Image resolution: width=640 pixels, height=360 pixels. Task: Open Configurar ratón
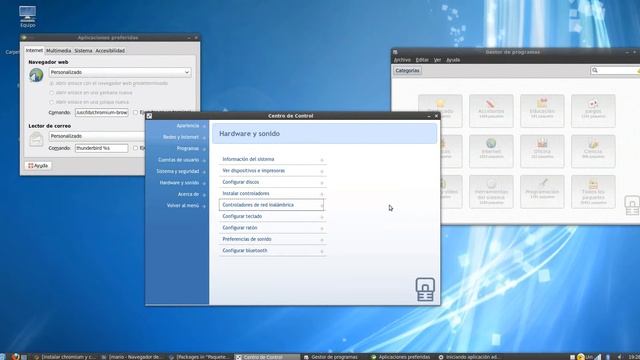coord(272,228)
